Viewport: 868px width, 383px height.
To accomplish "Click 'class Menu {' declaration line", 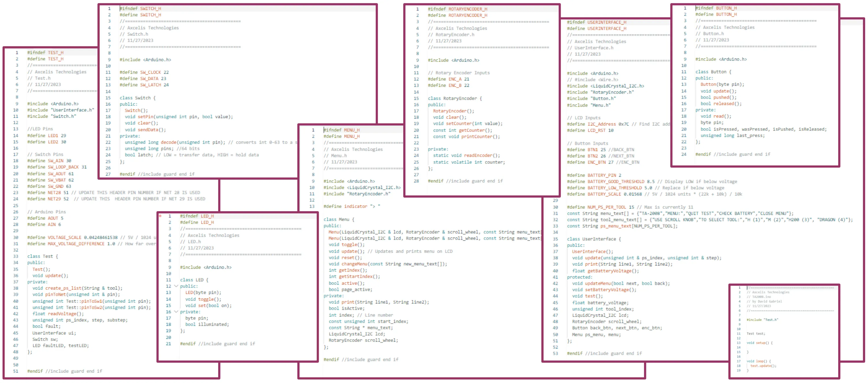I will point(339,219).
